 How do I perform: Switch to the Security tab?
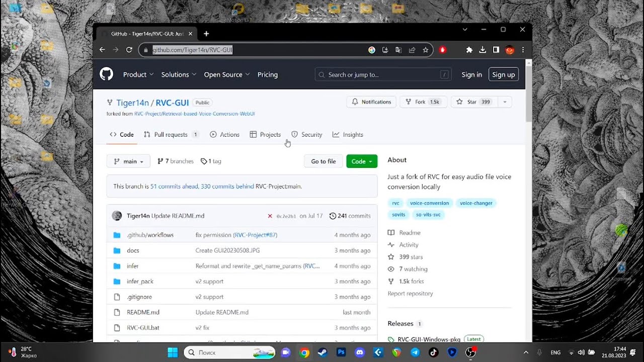307,135
